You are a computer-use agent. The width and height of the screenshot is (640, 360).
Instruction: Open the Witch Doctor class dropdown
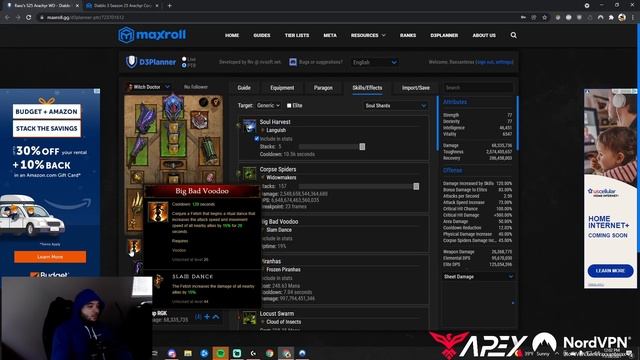(149, 87)
